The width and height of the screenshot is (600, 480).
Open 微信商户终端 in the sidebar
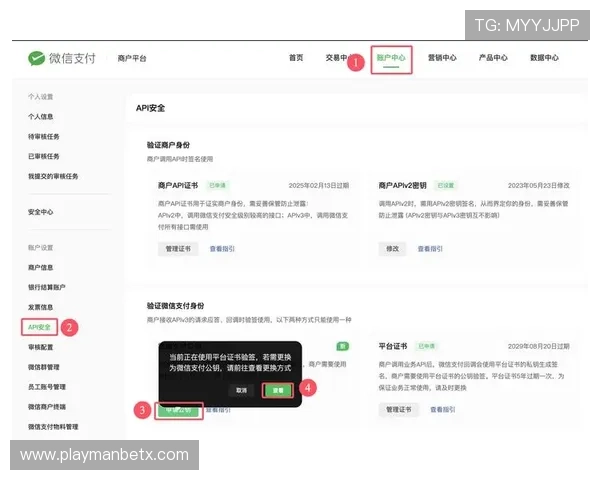(47, 407)
